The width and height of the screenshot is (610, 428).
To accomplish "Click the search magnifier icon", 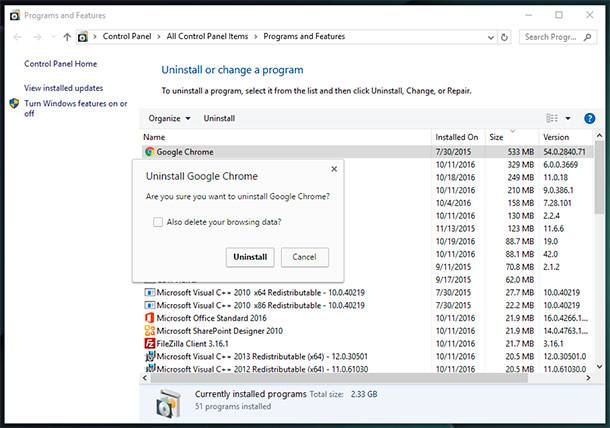I will click(x=587, y=37).
